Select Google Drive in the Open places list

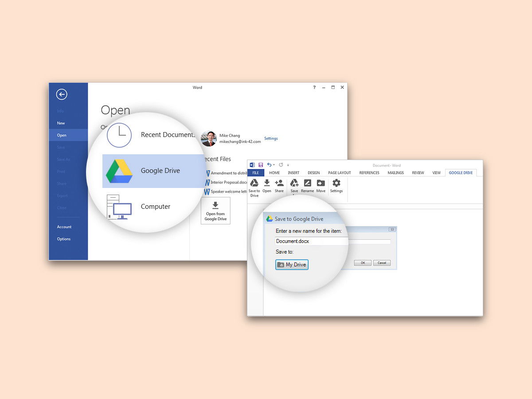[153, 171]
